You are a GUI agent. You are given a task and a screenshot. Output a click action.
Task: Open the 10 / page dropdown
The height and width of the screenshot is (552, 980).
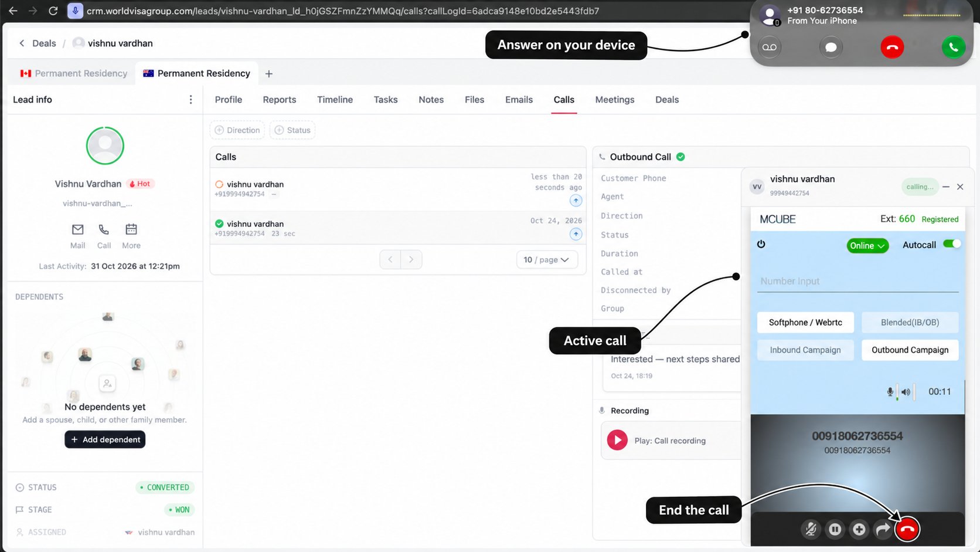pos(546,259)
